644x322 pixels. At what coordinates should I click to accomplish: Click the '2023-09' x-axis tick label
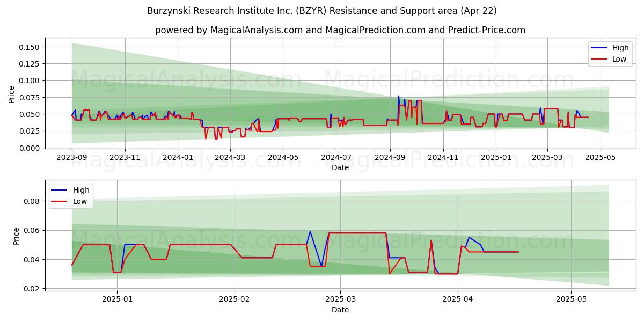(72, 158)
